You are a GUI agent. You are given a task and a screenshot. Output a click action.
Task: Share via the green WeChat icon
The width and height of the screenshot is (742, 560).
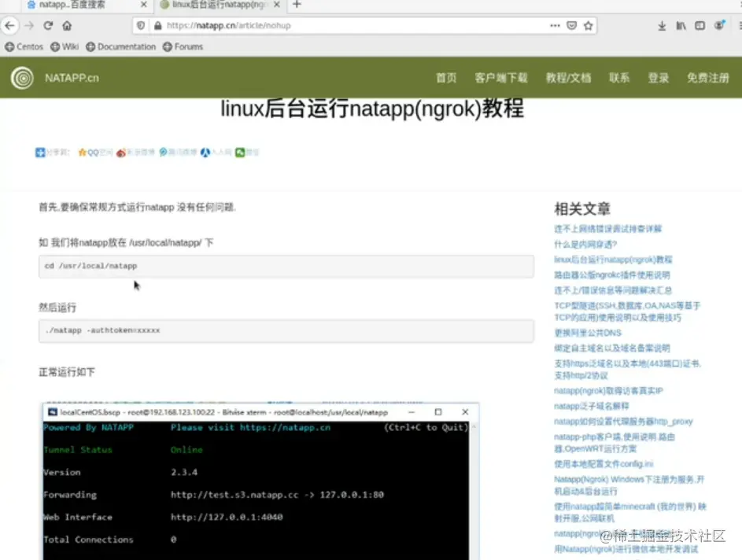[241, 153]
